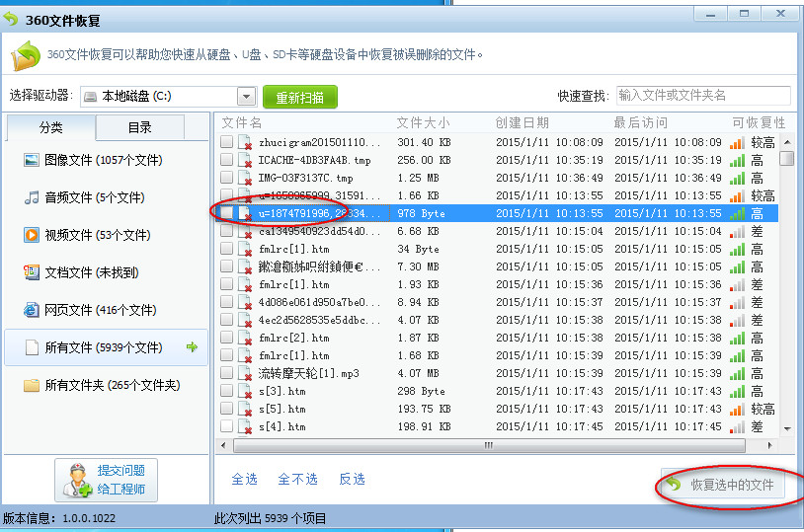804x532 pixels.
Task: Click the audio files music note icon
Action: [x=31, y=197]
